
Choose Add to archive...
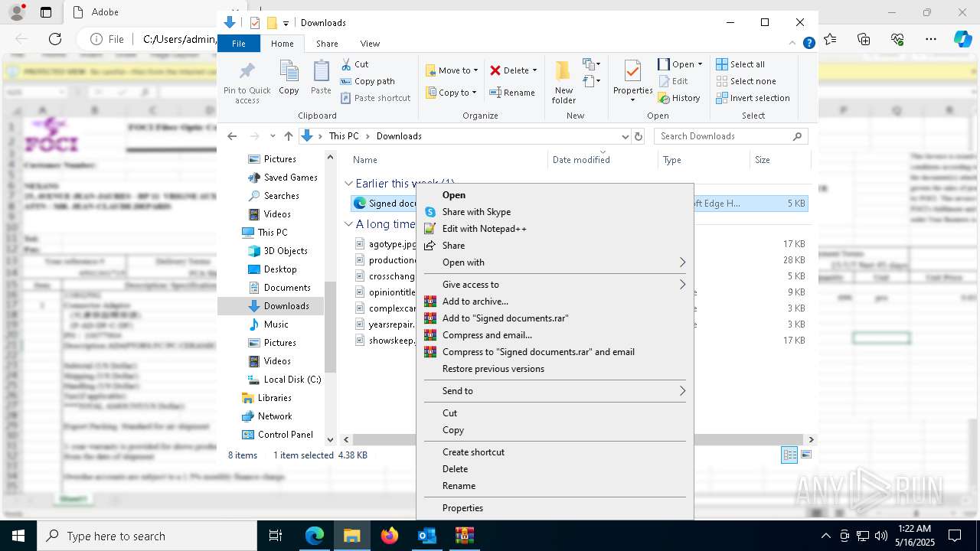tap(555, 302)
